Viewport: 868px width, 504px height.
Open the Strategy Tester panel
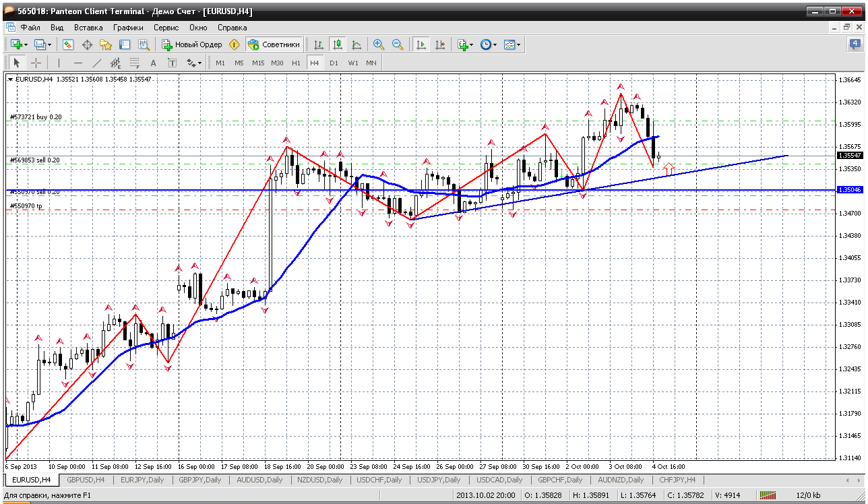coord(144,44)
